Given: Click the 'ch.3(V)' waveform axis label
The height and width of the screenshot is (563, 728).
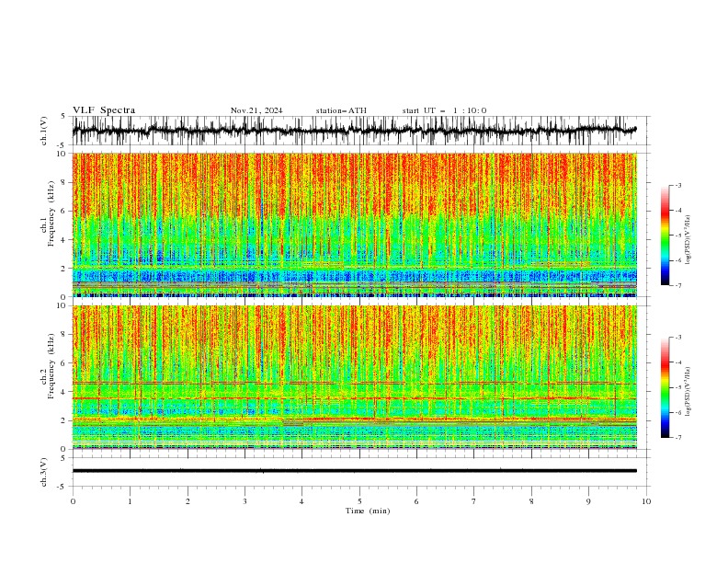Looking at the screenshot, I should point(44,472).
